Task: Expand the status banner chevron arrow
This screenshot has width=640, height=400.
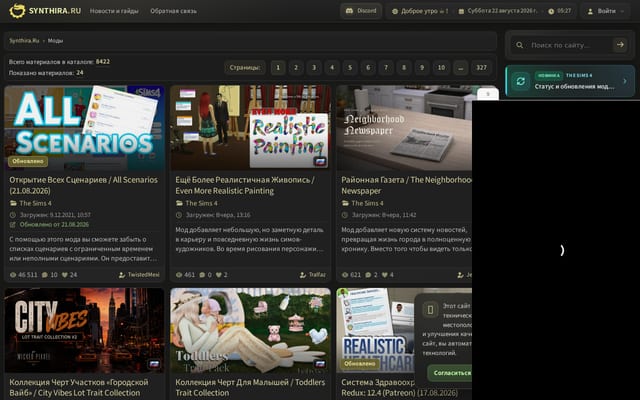Action: [624, 81]
